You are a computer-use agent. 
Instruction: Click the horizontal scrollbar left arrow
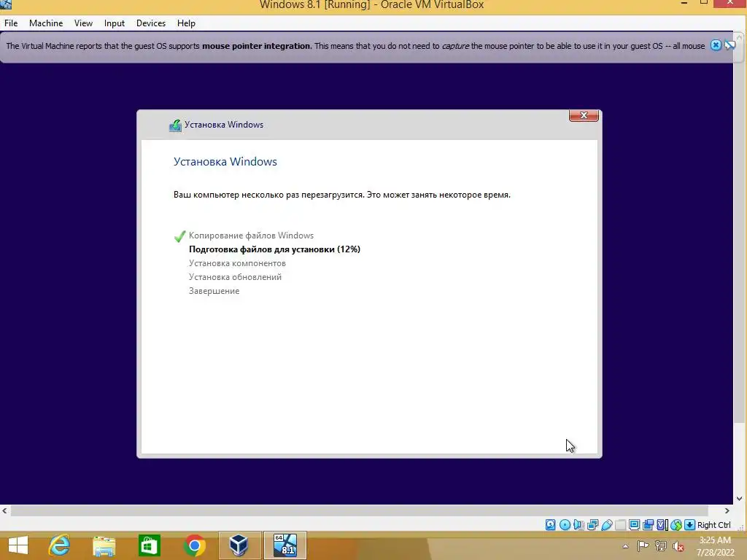pyautogui.click(x=5, y=510)
